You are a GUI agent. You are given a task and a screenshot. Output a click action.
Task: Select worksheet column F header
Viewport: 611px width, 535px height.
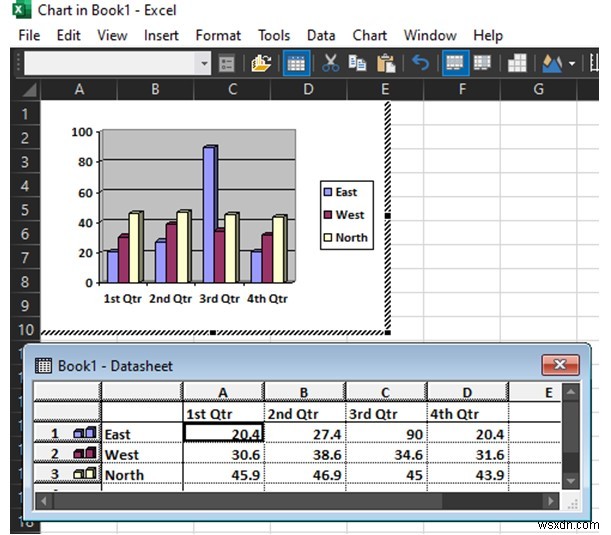click(462, 90)
